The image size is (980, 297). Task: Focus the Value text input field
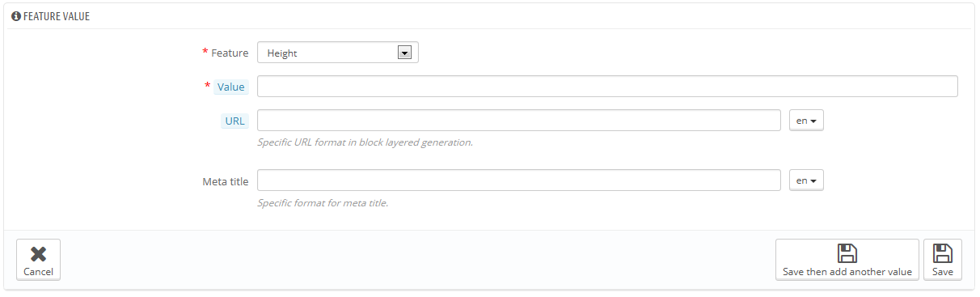click(x=607, y=87)
